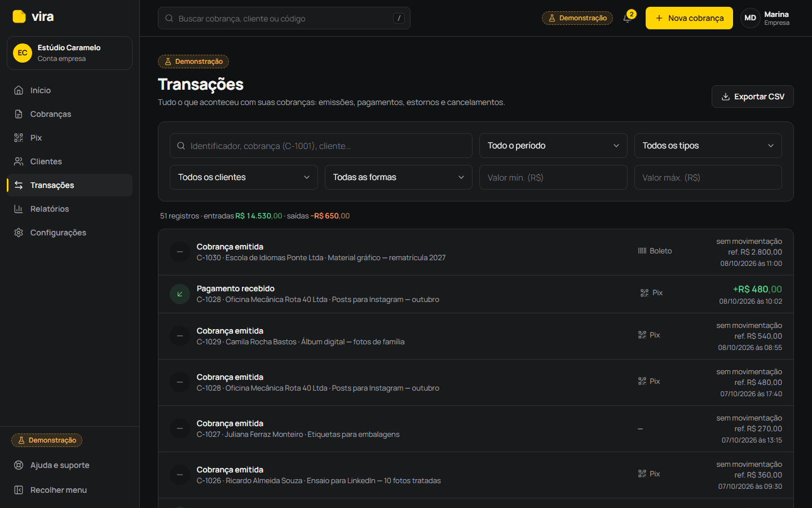Click the C-1026 Ricardo Almeida Souza row text
Screen dimensions: 812x508
click(x=319, y=481)
